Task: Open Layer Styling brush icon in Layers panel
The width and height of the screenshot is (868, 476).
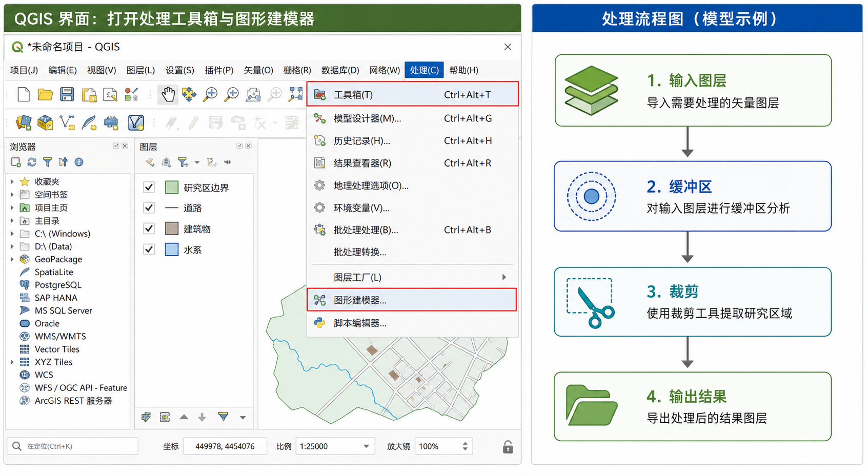Action: [x=150, y=162]
